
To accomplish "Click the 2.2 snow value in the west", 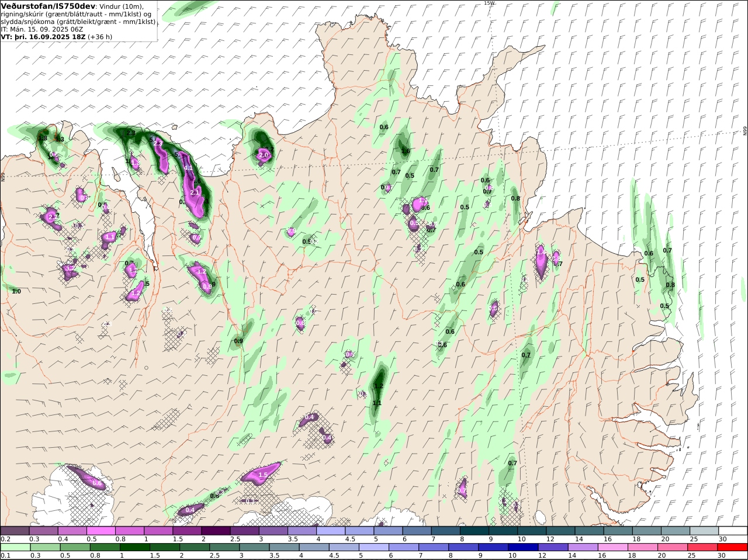I will click(53, 216).
